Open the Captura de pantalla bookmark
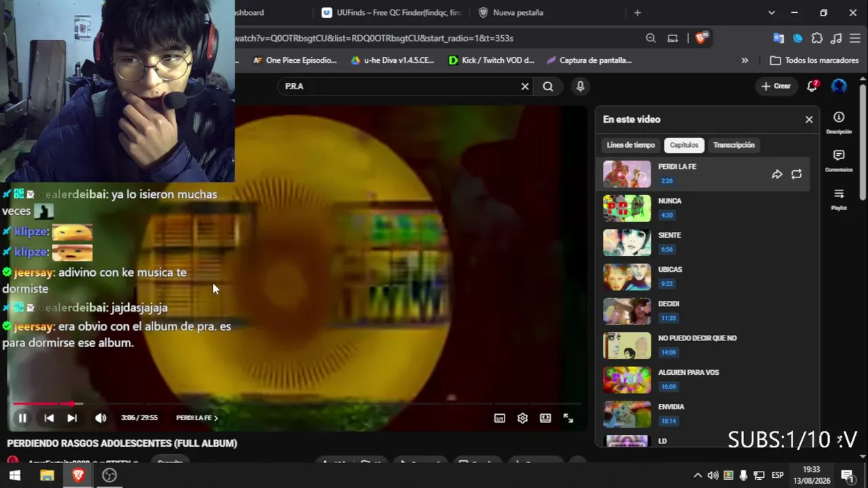The width and height of the screenshot is (868, 488). pyautogui.click(x=589, y=60)
